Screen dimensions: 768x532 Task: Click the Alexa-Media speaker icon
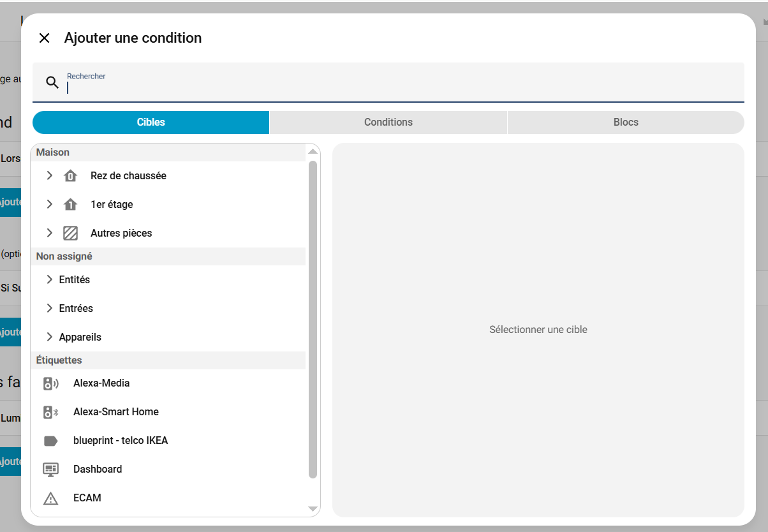coord(50,383)
